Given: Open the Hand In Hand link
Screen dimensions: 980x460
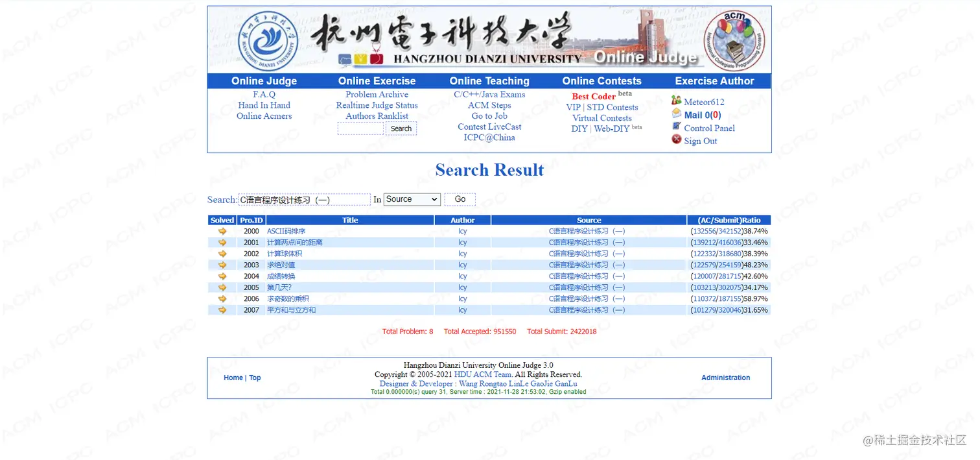Looking at the screenshot, I should [264, 105].
